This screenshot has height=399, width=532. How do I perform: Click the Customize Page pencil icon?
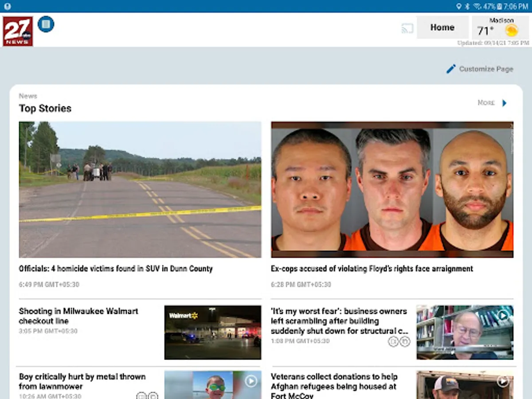(x=451, y=69)
